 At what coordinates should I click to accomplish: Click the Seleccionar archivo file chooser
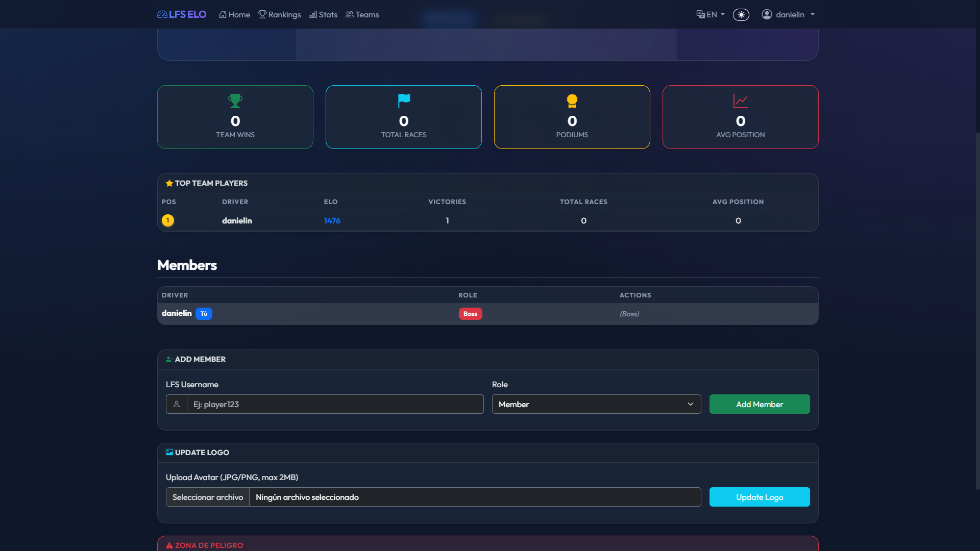click(x=208, y=497)
